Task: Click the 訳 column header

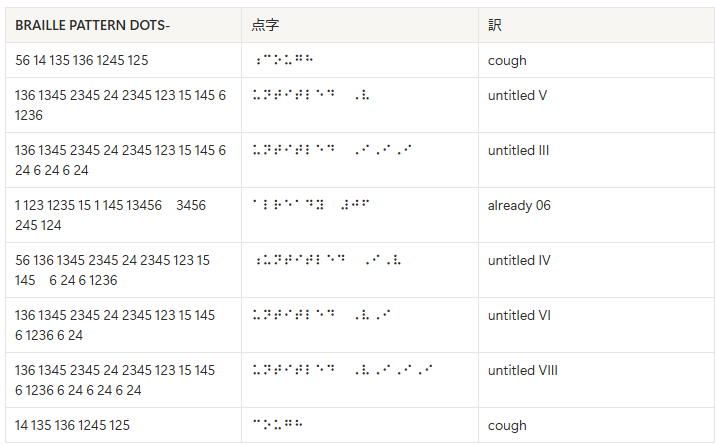Action: (495, 25)
